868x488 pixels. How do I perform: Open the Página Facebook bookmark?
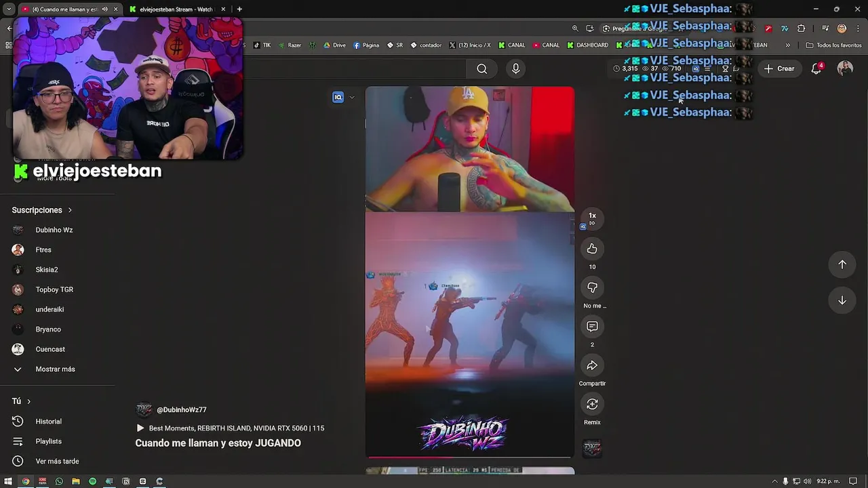tap(366, 45)
